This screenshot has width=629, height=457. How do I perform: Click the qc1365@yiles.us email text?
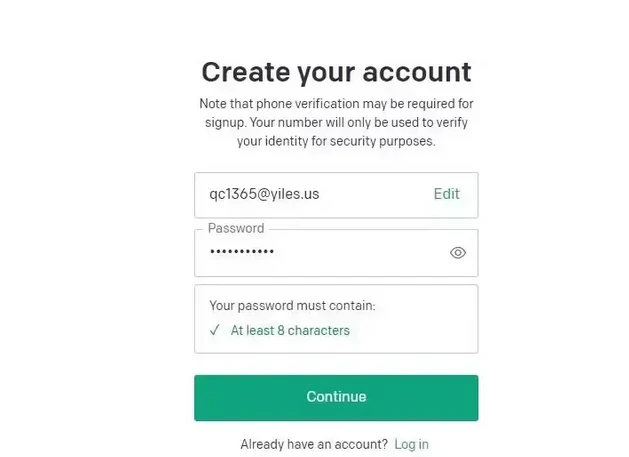264,194
